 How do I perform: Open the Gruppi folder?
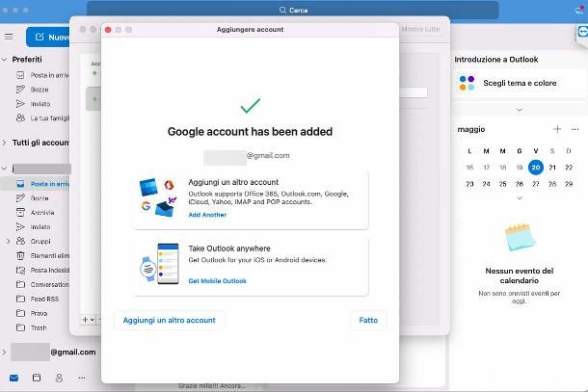coord(34,242)
